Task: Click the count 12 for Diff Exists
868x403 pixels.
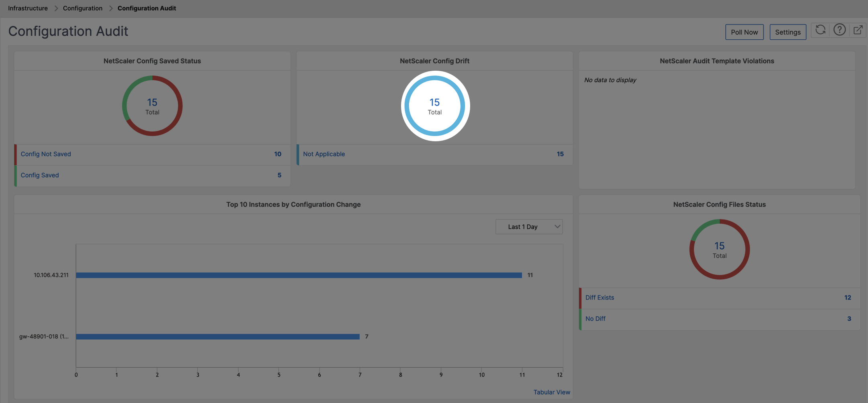Action: tap(848, 298)
